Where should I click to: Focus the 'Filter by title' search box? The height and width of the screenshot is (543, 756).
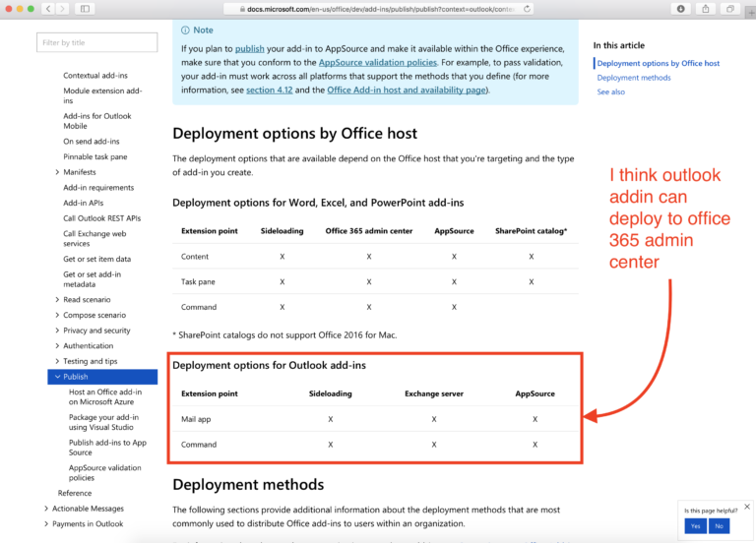[x=96, y=42]
